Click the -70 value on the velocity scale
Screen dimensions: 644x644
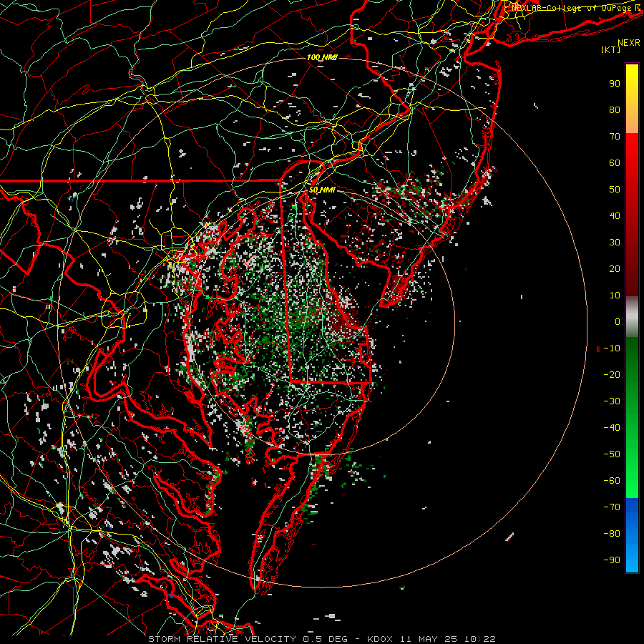point(612,507)
